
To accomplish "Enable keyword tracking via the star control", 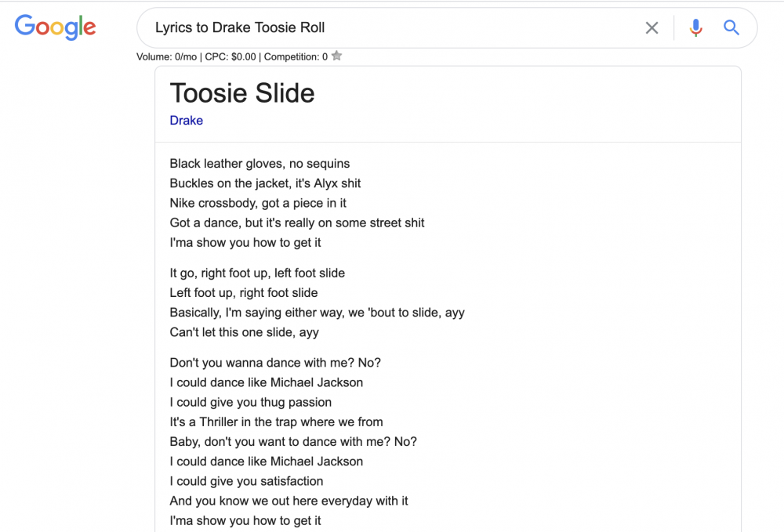I will click(336, 56).
